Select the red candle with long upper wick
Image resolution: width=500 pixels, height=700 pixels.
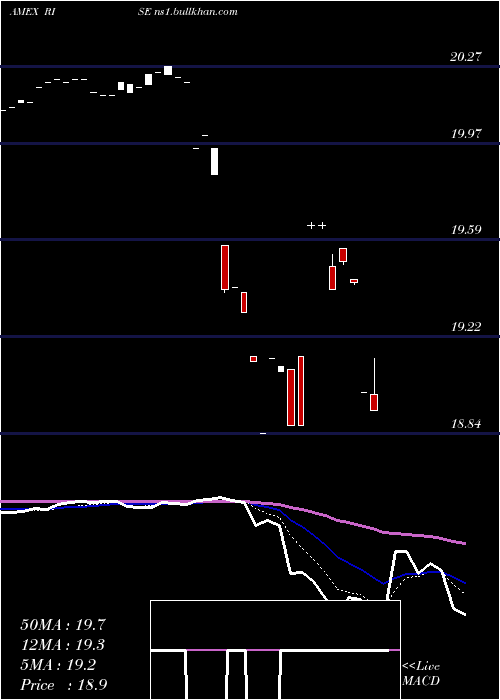point(374,384)
